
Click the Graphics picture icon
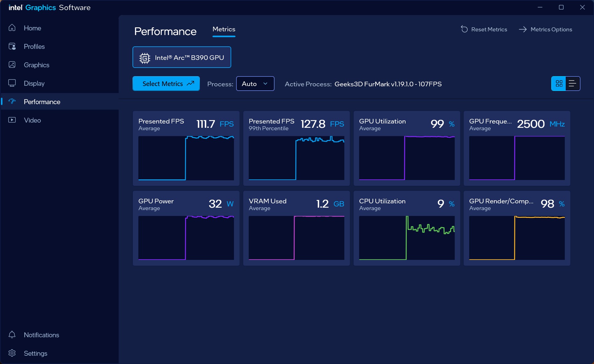point(12,65)
